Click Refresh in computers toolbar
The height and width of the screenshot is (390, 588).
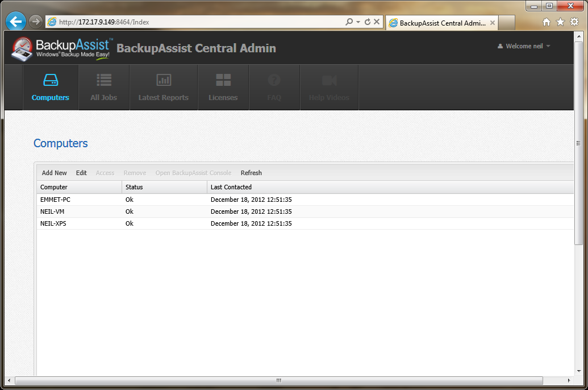tap(251, 173)
